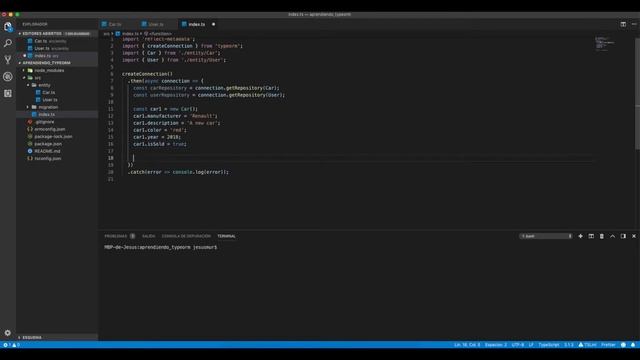This screenshot has height=360, width=640.
Task: Click the TSLint warning status item
Action: 587,345
